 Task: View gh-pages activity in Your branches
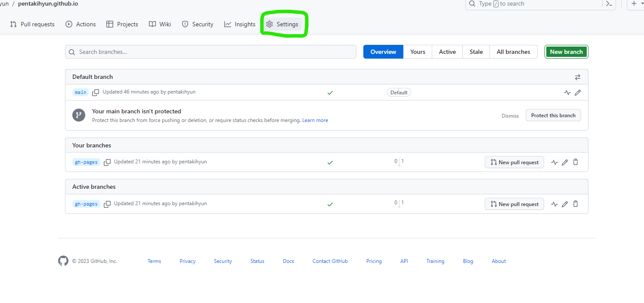(554, 162)
